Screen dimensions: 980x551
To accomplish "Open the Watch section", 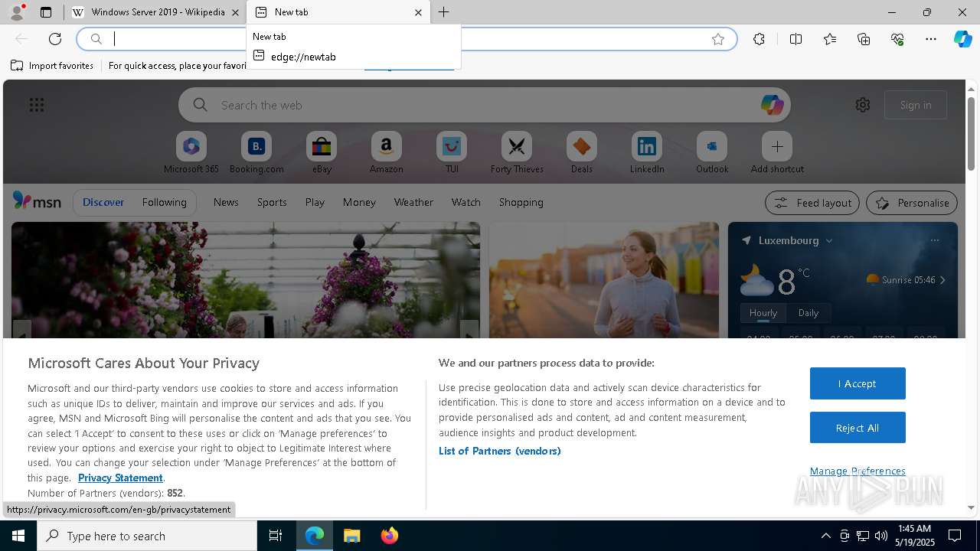I will click(466, 202).
